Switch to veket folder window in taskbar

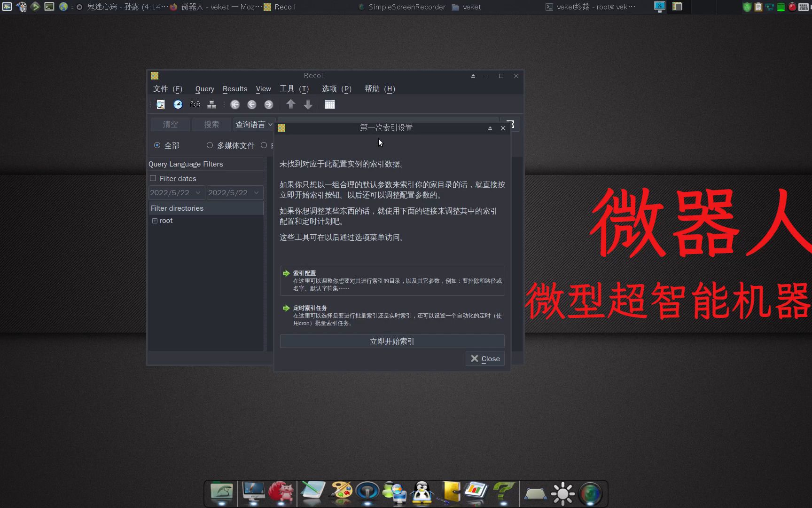[466, 7]
